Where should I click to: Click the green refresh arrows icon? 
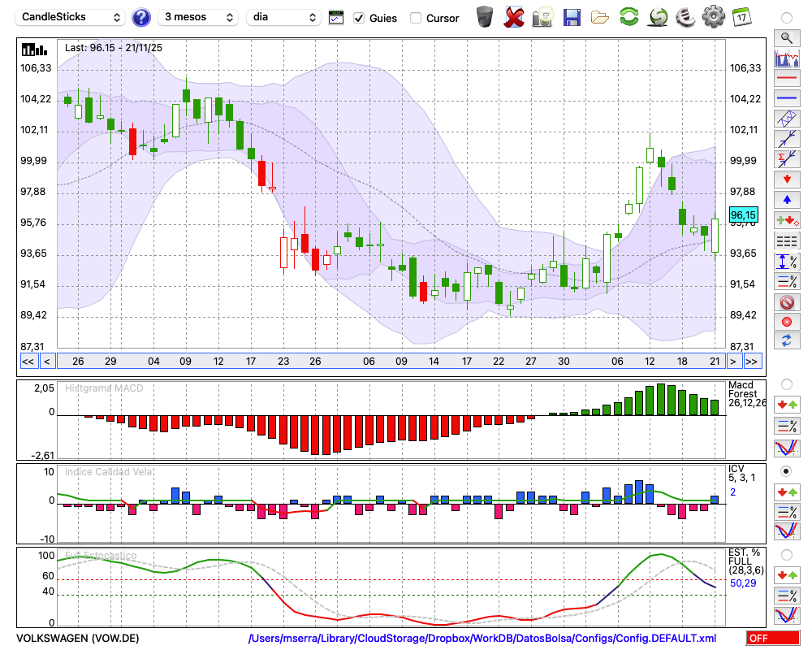[x=628, y=17]
